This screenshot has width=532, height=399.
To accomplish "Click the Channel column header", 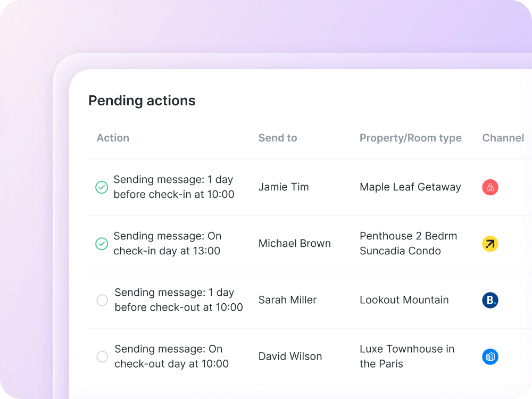I will (x=503, y=138).
